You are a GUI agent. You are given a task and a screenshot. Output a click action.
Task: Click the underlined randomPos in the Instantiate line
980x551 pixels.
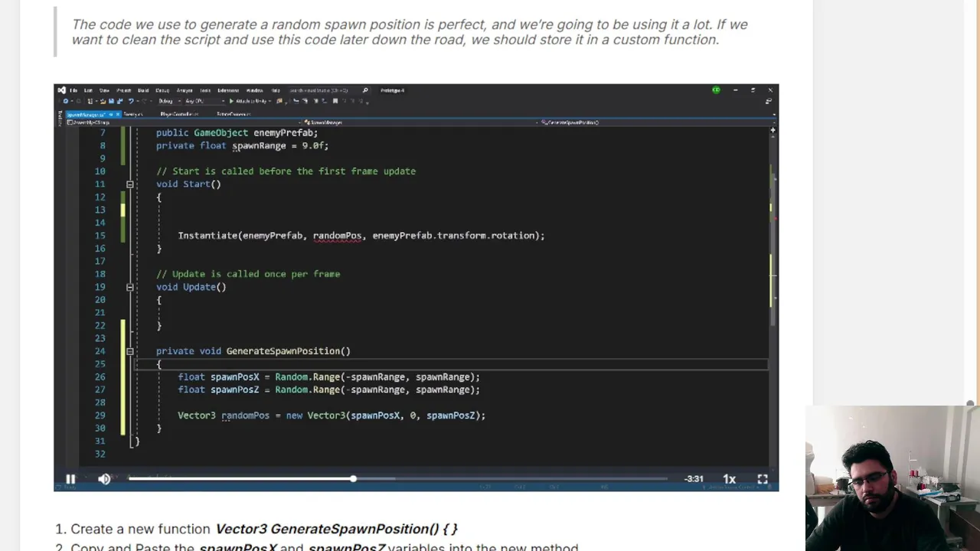point(337,236)
